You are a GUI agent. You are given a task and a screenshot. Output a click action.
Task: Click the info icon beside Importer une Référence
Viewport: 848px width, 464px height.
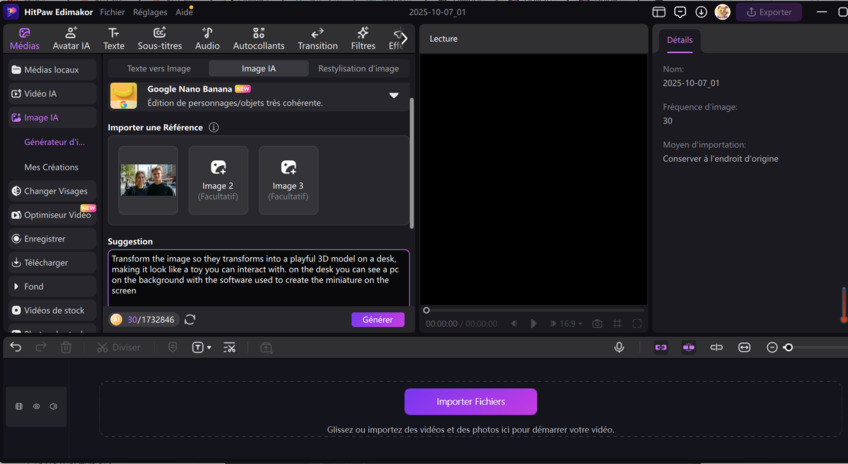(x=214, y=128)
